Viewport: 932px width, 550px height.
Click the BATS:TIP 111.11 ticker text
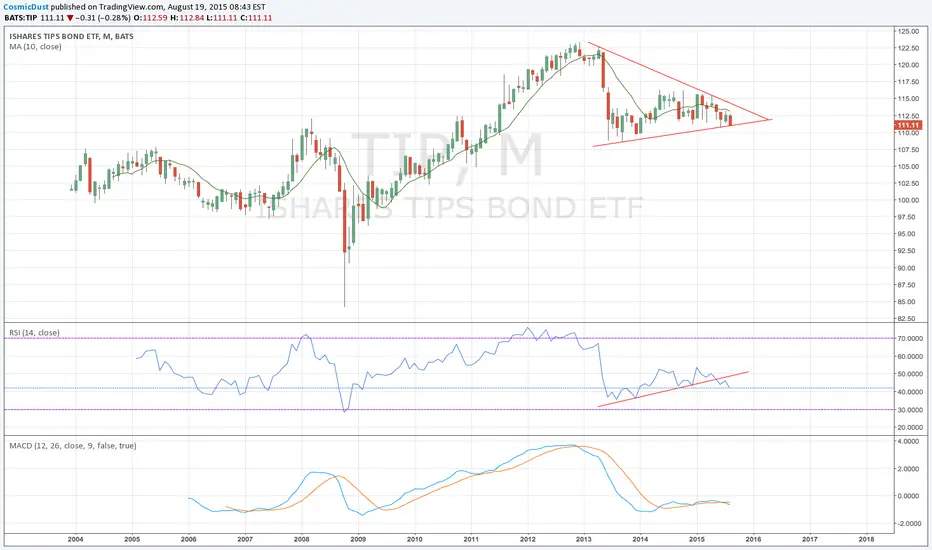34,18
